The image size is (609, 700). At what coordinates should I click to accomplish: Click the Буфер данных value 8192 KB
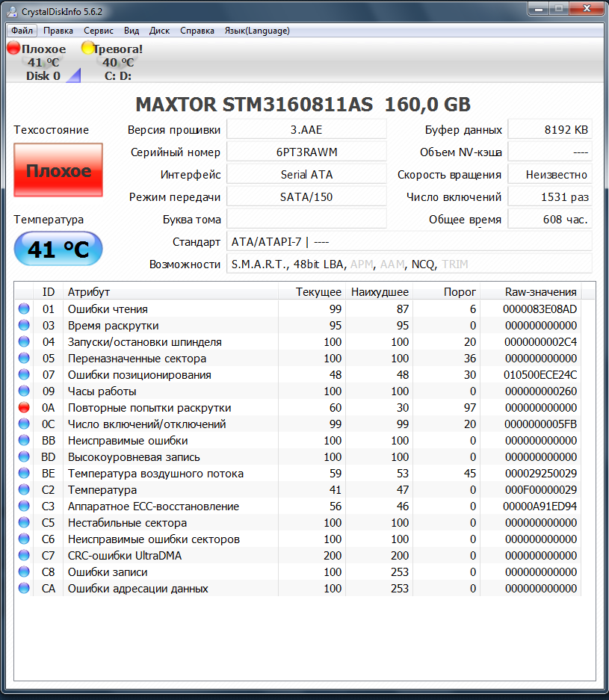point(550,129)
